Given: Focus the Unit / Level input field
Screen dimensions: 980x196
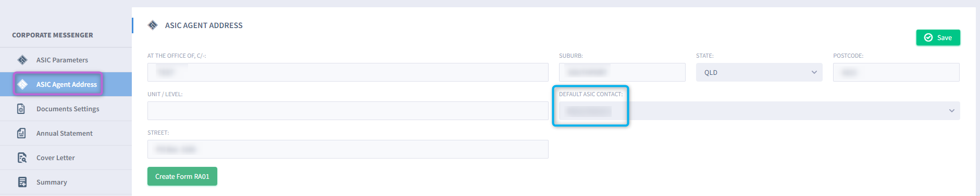Looking at the screenshot, I should (x=348, y=111).
